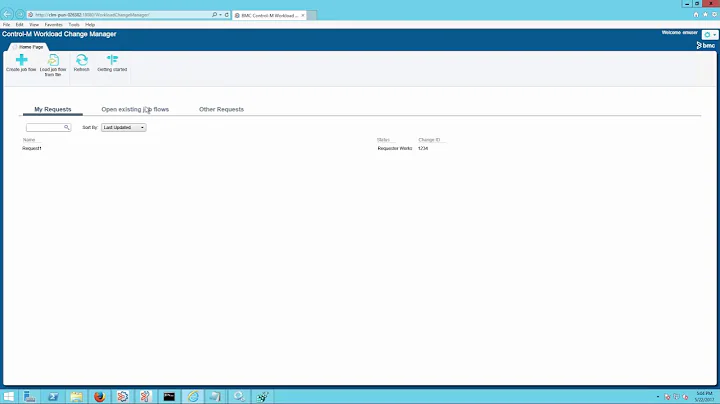Screen dimensions: 720x404
Task: Click the browser Back arrow button
Action: [7, 14]
